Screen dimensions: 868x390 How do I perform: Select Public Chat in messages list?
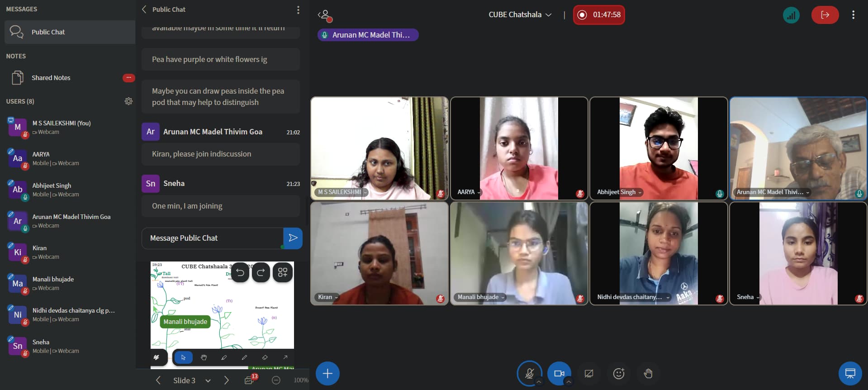[x=48, y=32]
